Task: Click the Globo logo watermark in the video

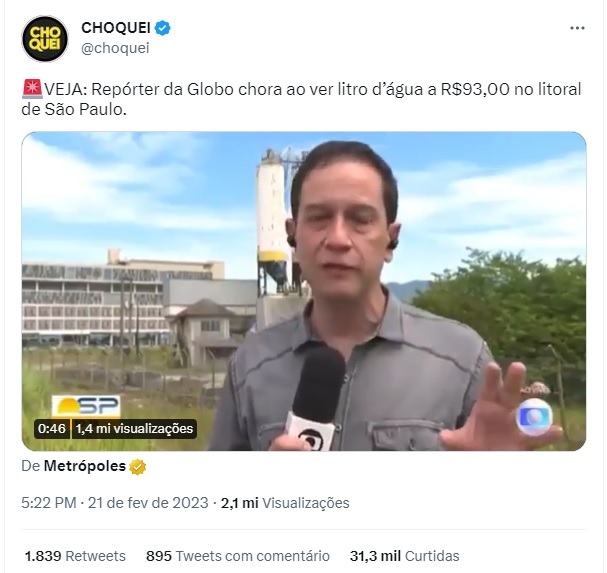Action: (535, 416)
